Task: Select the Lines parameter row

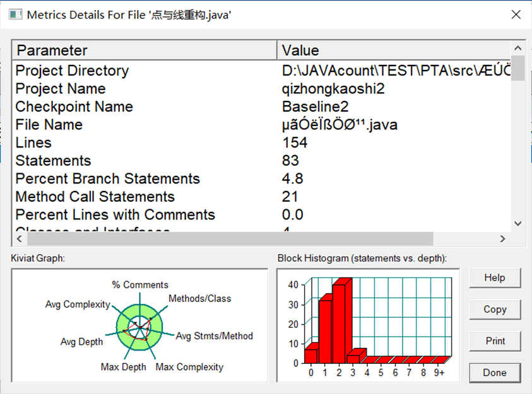Action: [x=261, y=142]
